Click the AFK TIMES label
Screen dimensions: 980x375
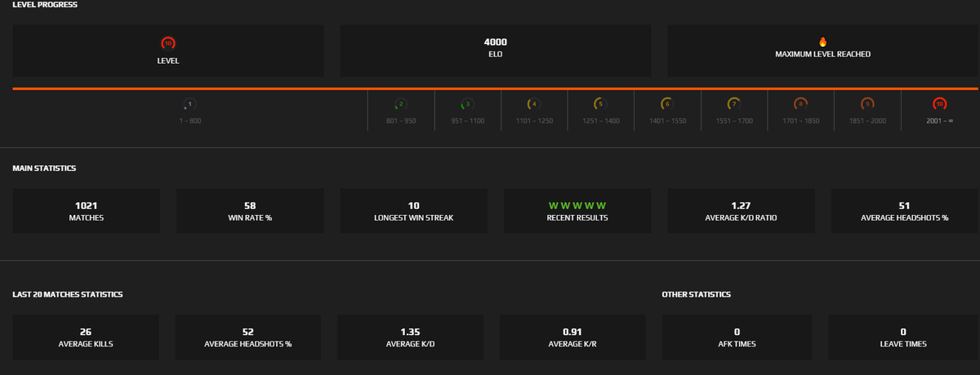[737, 344]
